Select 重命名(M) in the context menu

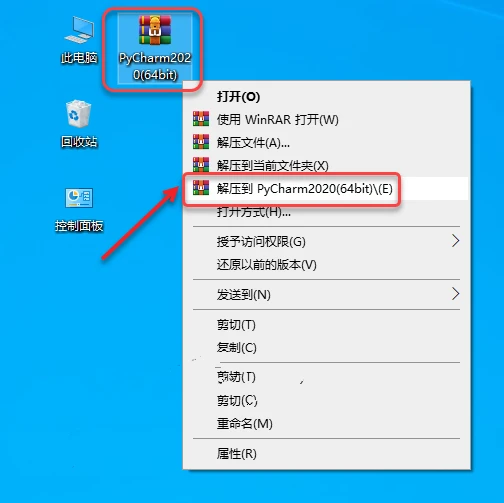click(x=327, y=423)
